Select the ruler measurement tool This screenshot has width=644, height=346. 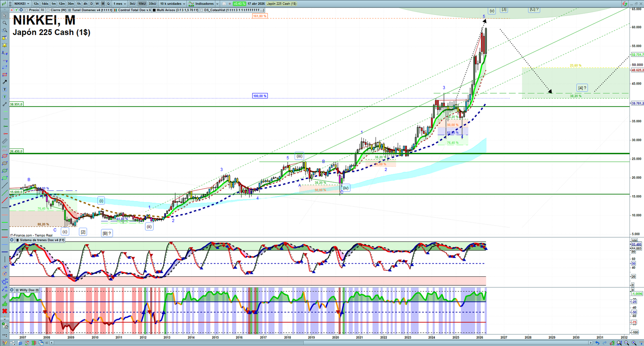pos(5,141)
